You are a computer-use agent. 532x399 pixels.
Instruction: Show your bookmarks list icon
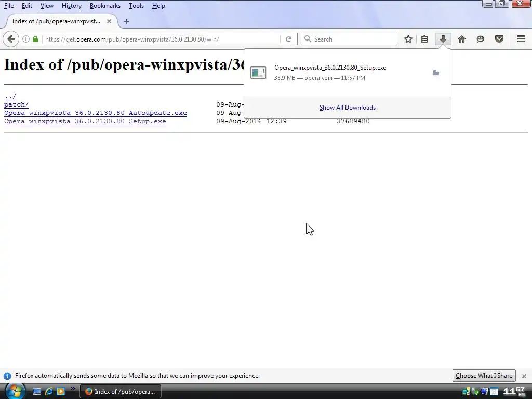pos(424,39)
